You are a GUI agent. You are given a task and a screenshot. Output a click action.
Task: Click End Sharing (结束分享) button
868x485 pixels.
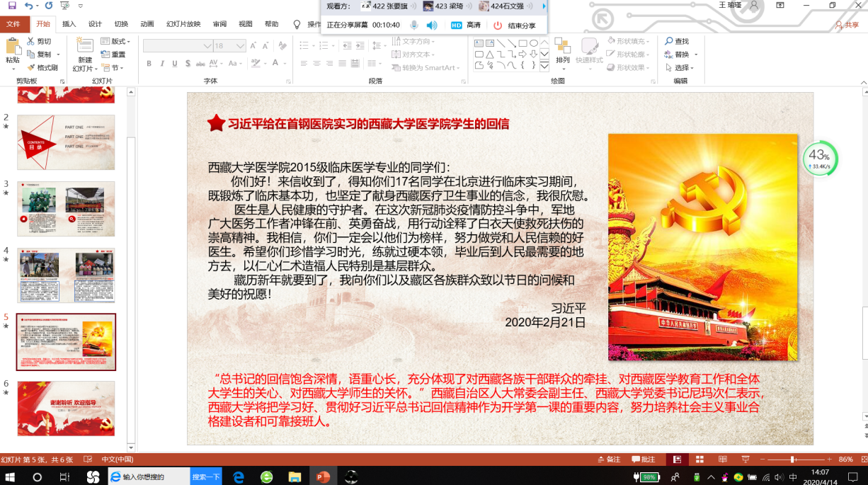pos(515,25)
